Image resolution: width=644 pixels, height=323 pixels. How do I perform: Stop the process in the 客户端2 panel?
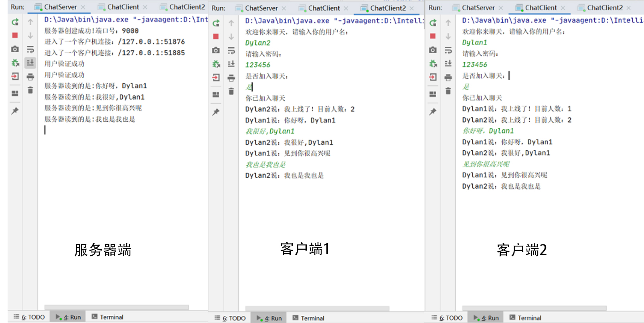pos(433,36)
